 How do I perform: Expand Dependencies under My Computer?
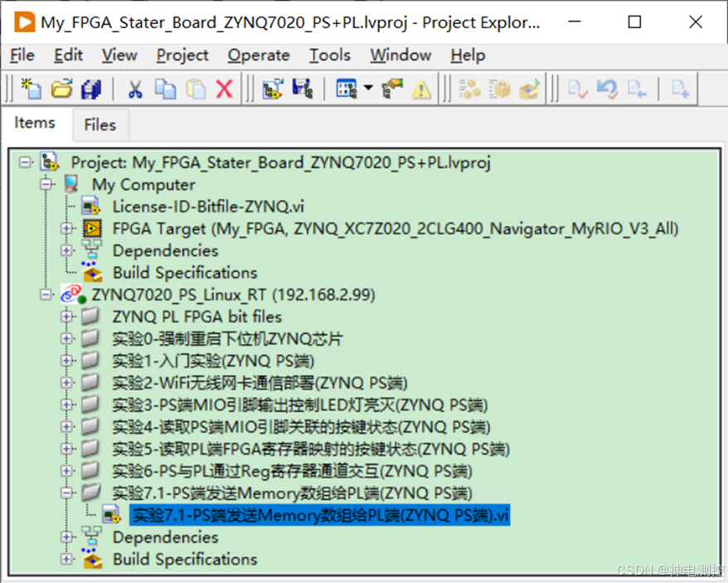pos(66,250)
